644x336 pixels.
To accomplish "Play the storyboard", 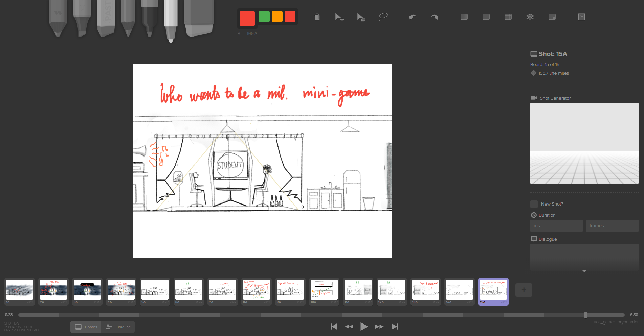I will coord(364,327).
